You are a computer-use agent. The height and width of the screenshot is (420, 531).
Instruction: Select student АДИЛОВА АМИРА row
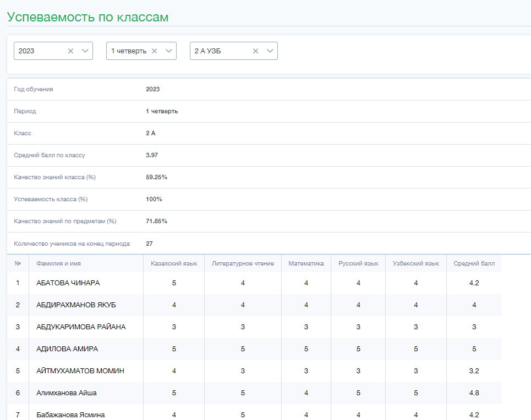pos(254,349)
